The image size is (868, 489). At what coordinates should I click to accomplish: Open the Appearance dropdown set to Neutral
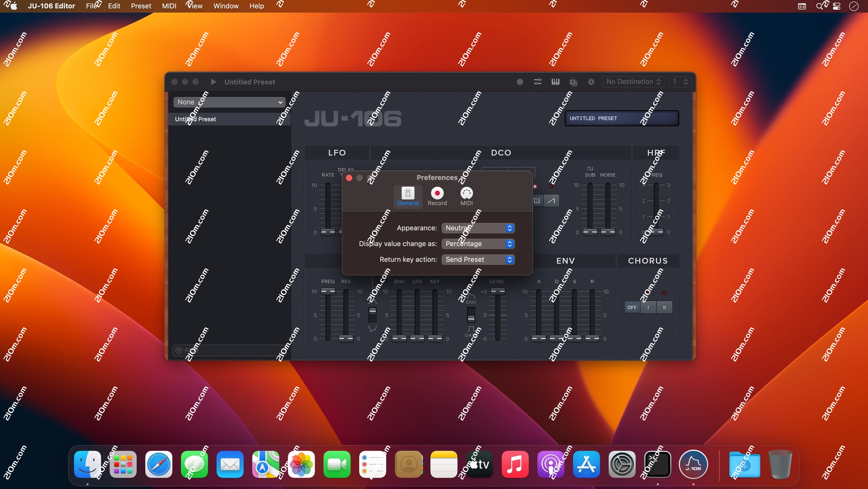(478, 228)
